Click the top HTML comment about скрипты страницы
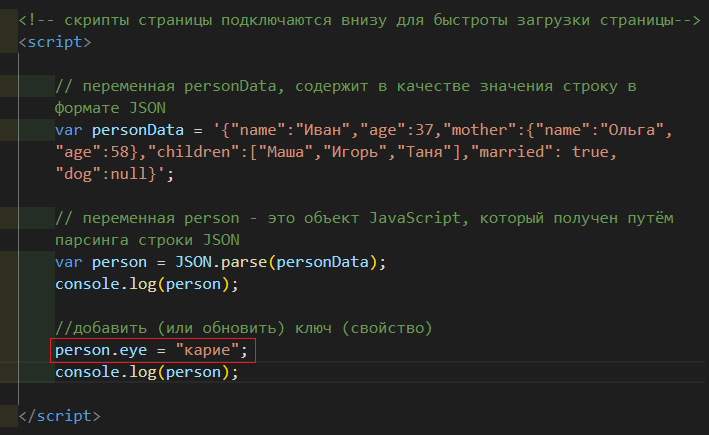This screenshot has width=709, height=435. 359,20
